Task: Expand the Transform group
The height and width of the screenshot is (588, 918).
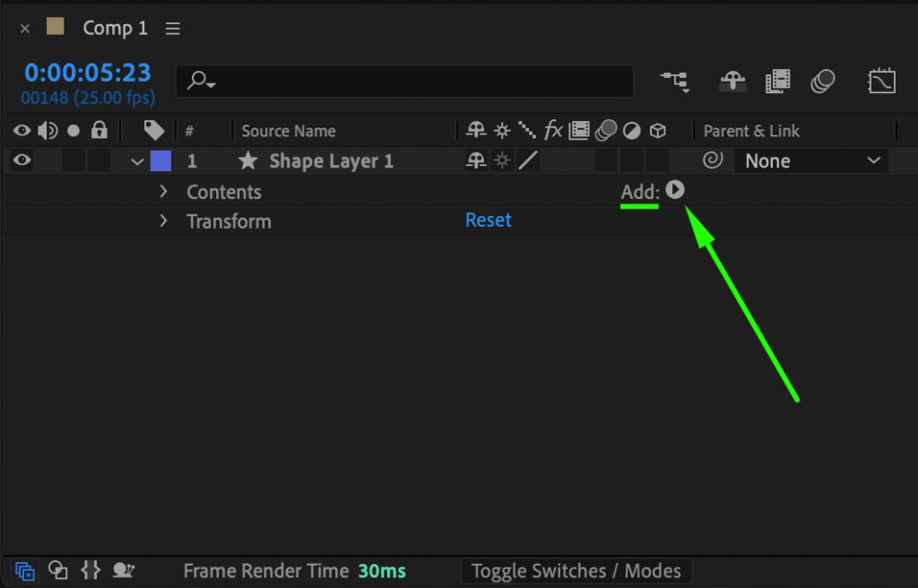Action: (x=162, y=220)
